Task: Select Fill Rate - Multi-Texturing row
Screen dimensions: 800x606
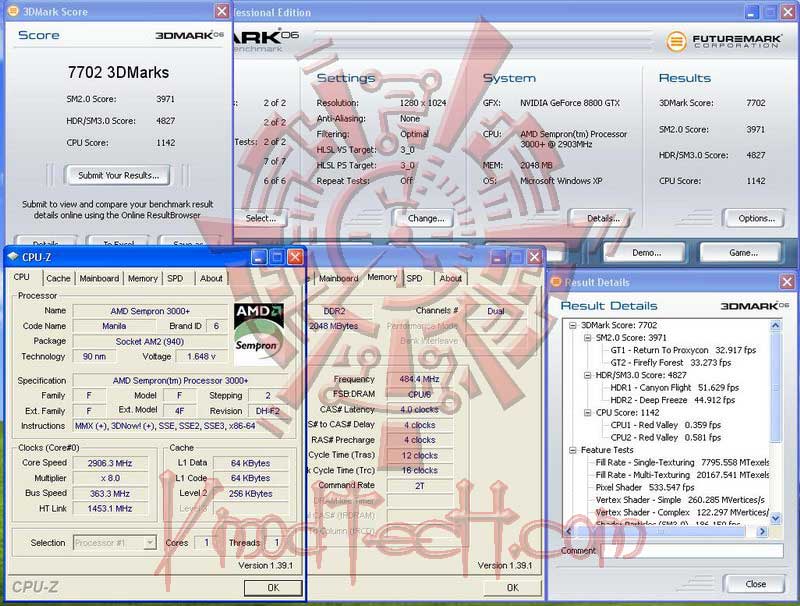Action: coord(682,475)
